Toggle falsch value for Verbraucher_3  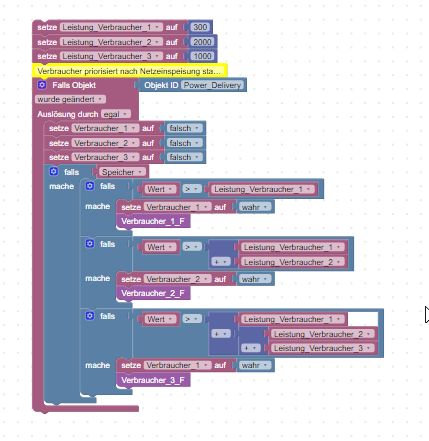click(184, 157)
